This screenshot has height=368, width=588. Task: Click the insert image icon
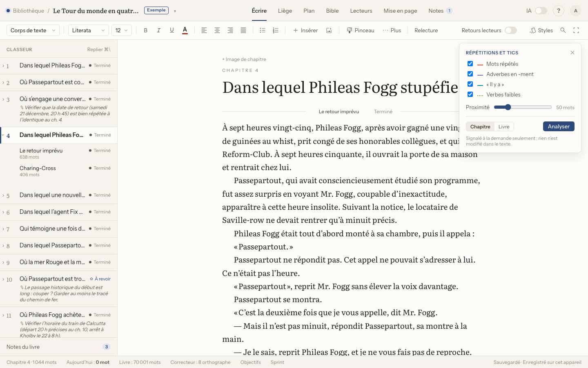click(329, 30)
